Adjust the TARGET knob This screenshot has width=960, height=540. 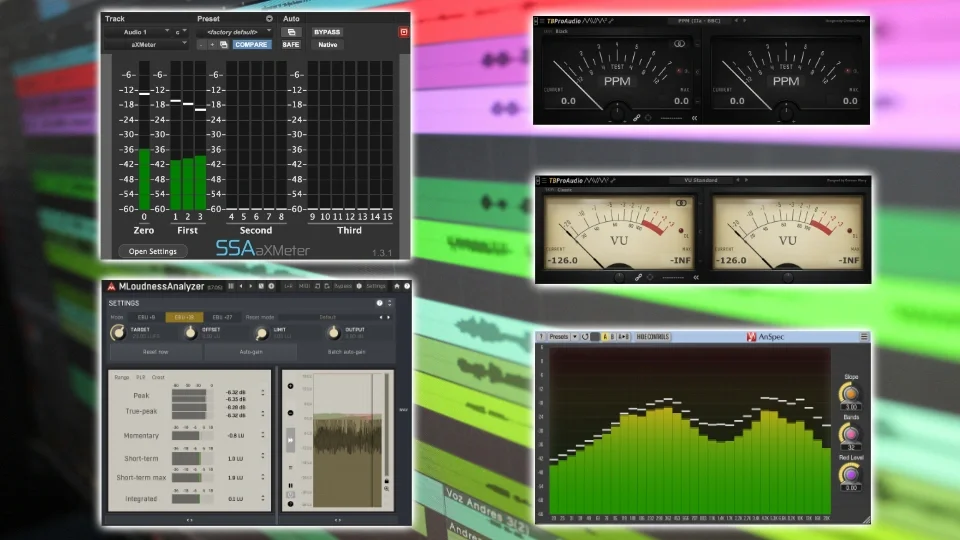click(118, 332)
